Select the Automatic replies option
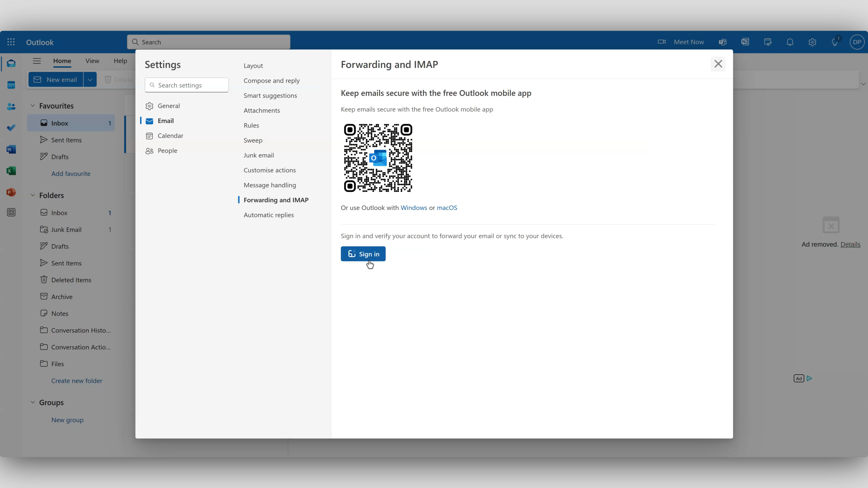The width and height of the screenshot is (868, 488). pos(269,214)
